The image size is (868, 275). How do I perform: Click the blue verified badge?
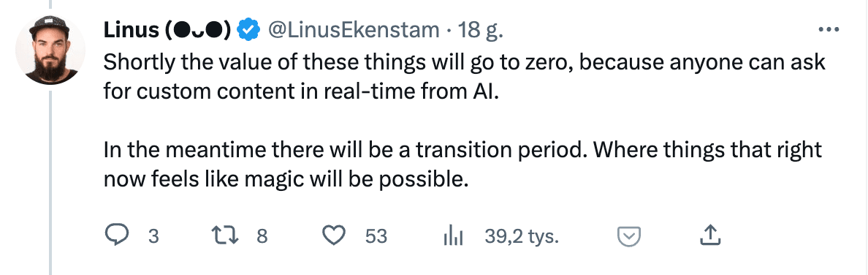(x=248, y=30)
